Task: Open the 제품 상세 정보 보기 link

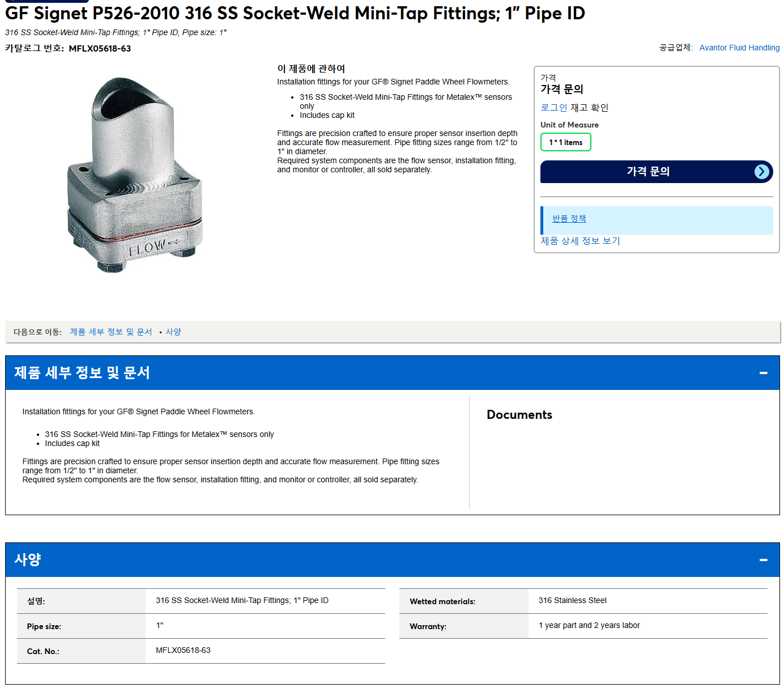Action: [x=580, y=241]
